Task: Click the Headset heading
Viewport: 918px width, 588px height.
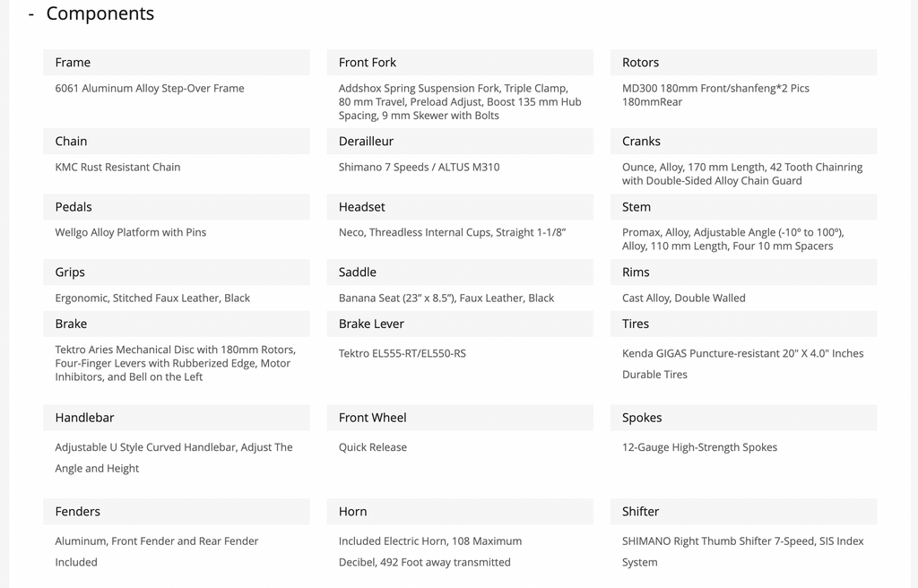Action: coord(361,207)
